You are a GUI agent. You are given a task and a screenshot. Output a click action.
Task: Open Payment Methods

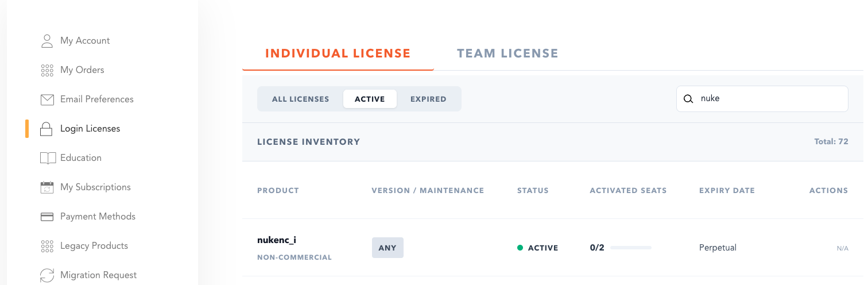click(x=98, y=217)
